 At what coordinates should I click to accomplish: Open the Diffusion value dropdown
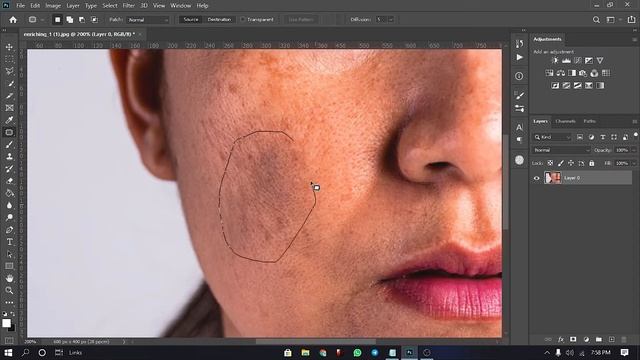click(x=390, y=20)
